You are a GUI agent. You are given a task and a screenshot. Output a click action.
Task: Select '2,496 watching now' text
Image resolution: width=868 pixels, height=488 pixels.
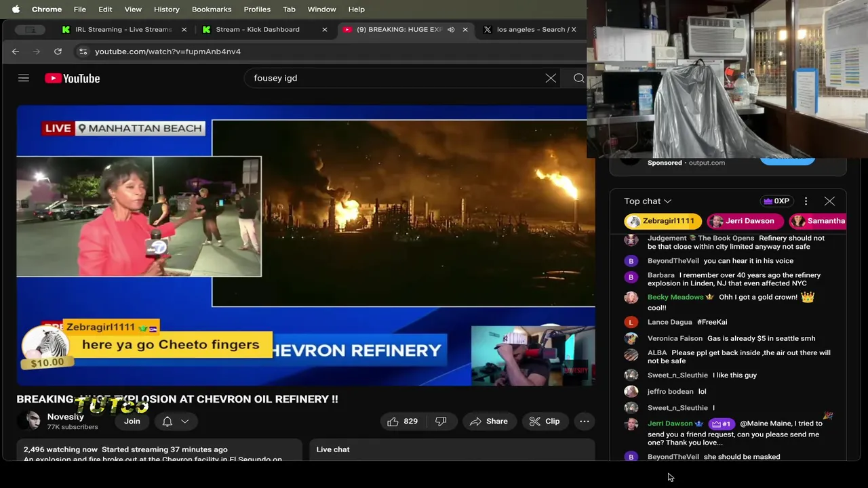pos(60,449)
